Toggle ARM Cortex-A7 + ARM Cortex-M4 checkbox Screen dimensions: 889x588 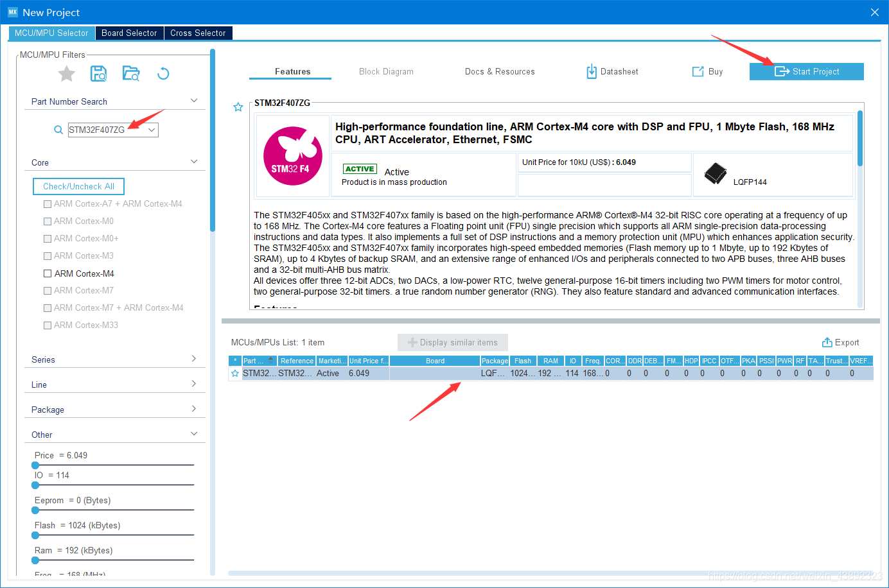[48, 204]
